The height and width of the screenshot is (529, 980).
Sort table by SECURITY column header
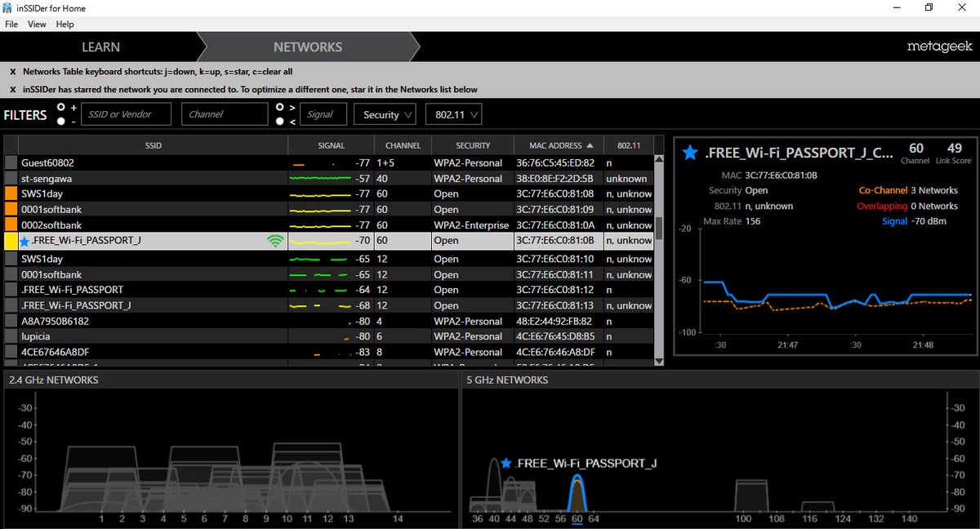point(473,145)
